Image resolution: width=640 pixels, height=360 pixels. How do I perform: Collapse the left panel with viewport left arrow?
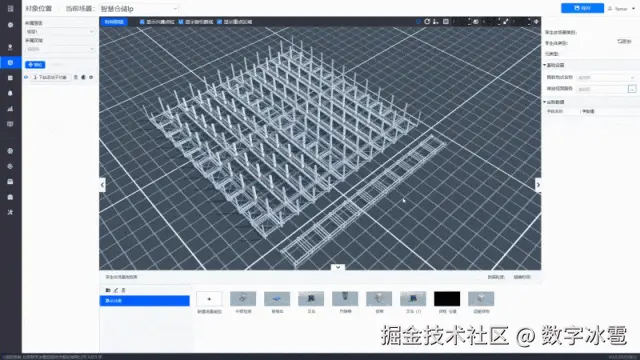(102, 185)
